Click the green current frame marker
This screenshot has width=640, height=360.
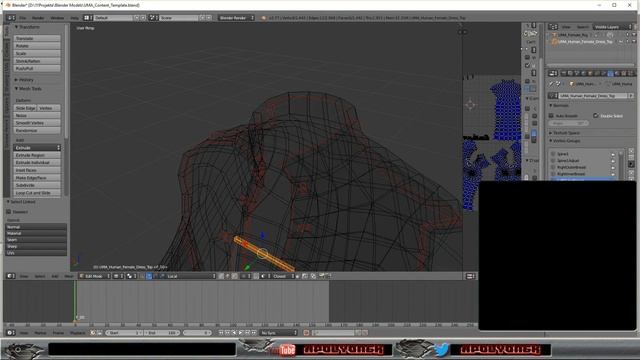click(x=75, y=301)
